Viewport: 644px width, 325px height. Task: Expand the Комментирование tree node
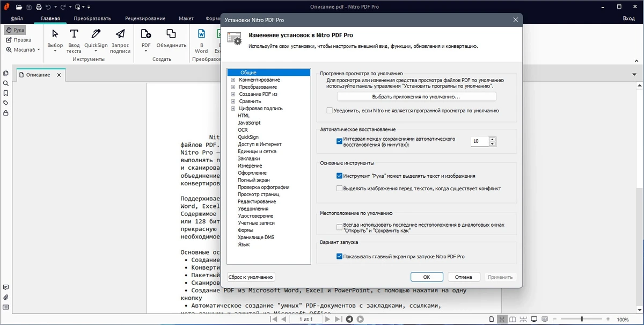click(x=233, y=80)
